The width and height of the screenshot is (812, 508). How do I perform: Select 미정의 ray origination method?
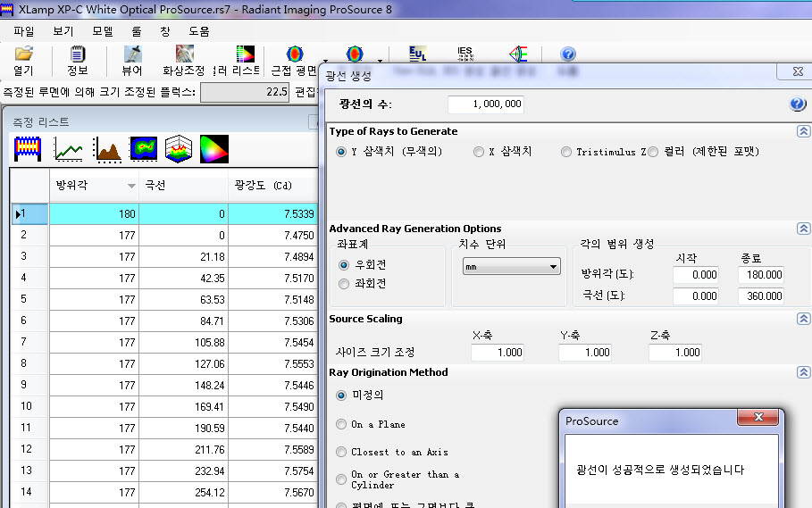(x=340, y=396)
